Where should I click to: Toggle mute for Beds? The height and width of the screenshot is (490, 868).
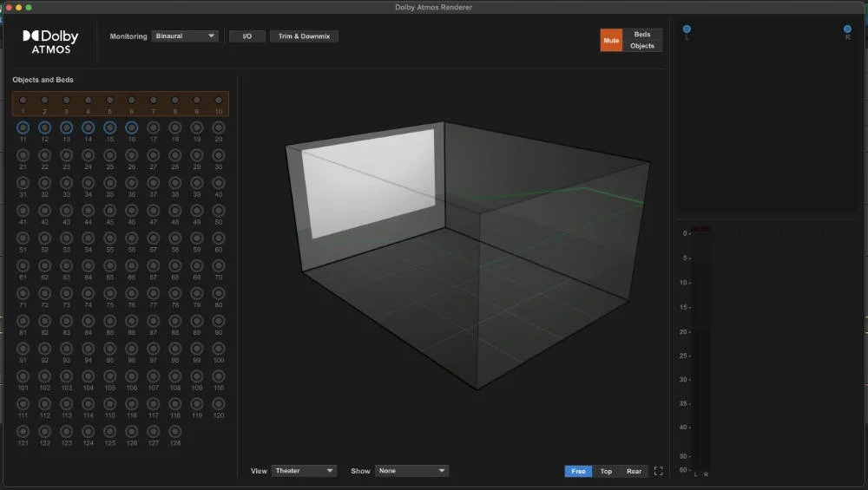pos(642,35)
